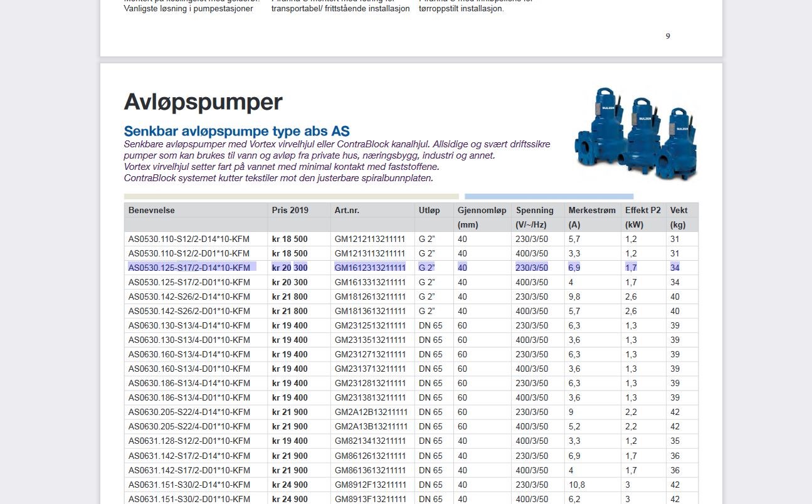Click article number GM1813613211111

tap(370, 311)
